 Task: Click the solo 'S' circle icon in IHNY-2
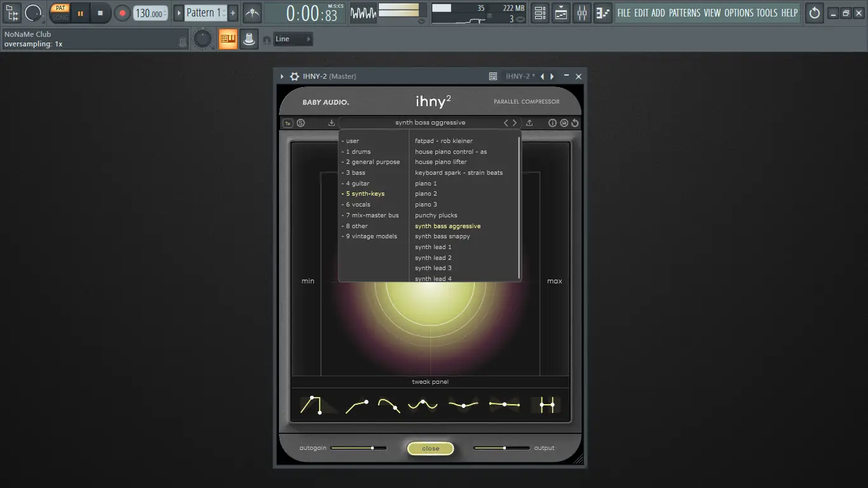301,123
